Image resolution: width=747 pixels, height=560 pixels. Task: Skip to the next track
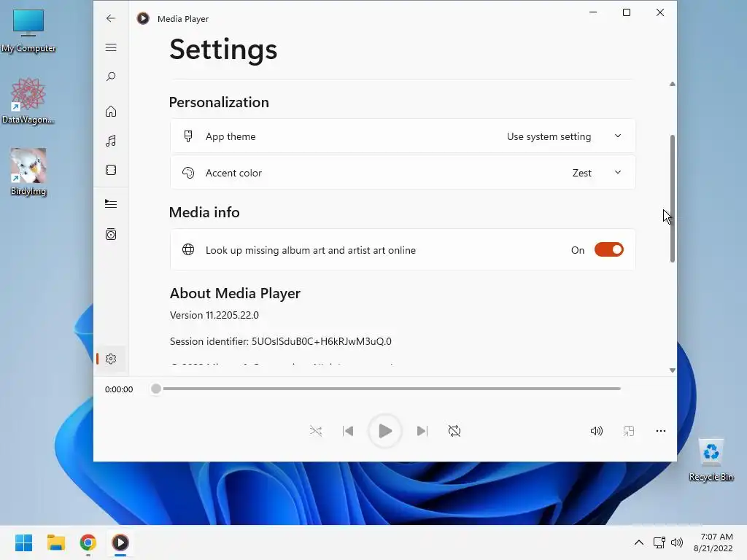click(x=422, y=431)
